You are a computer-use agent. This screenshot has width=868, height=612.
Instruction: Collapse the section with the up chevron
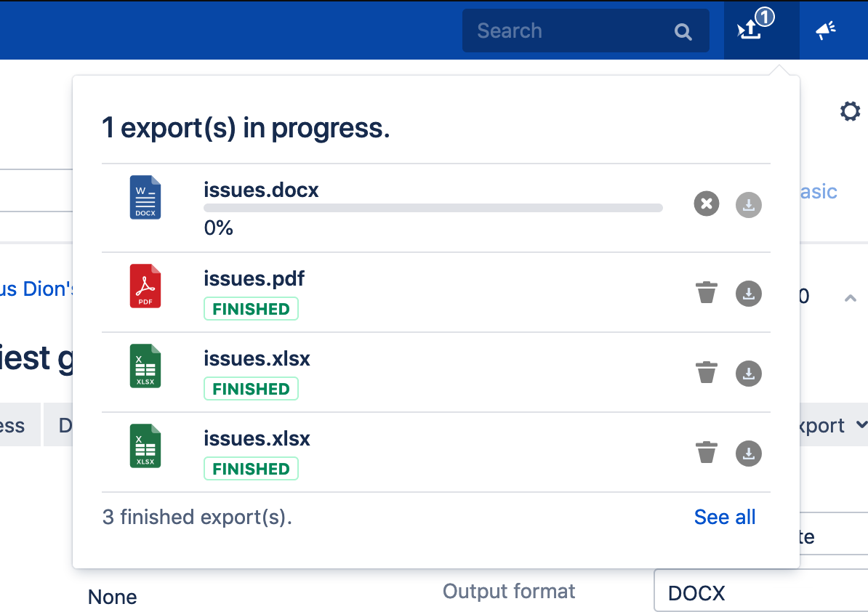(x=850, y=298)
